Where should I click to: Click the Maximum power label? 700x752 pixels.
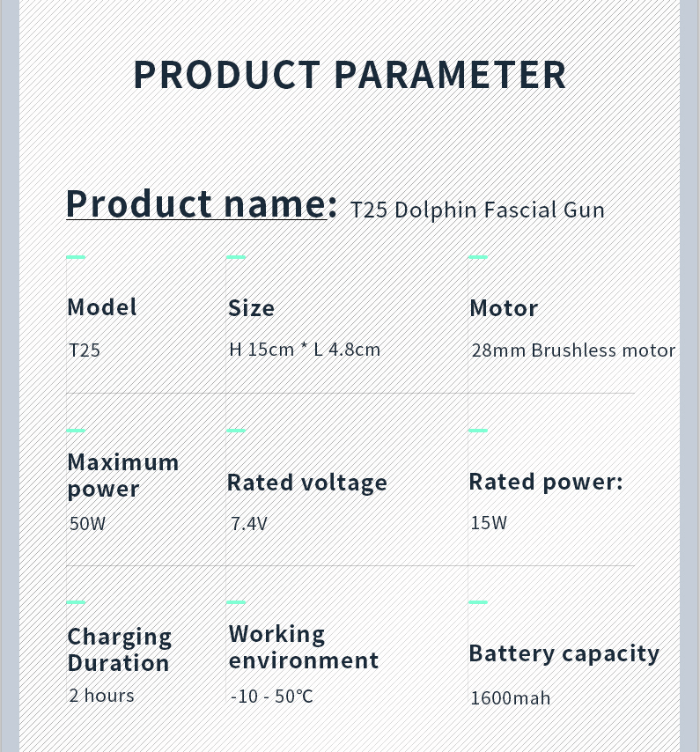pos(122,476)
